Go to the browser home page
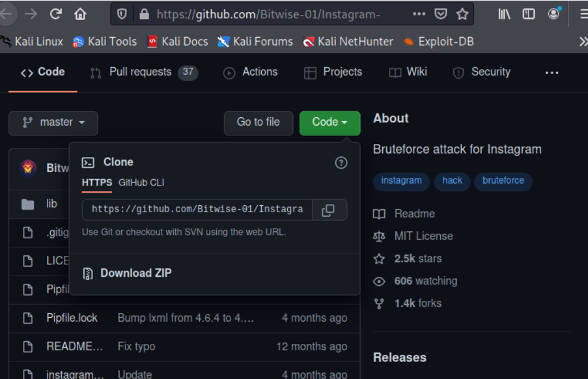The width and height of the screenshot is (588, 379). pyautogui.click(x=80, y=14)
